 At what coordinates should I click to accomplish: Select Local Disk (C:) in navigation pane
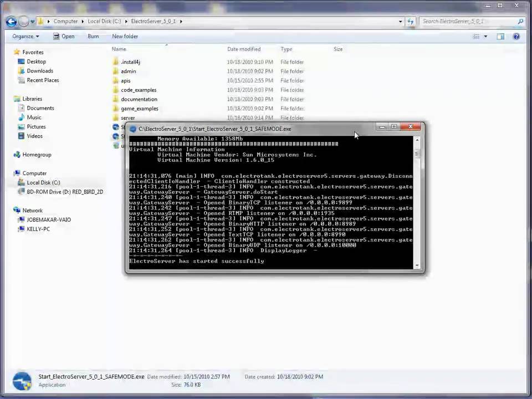coord(43,182)
